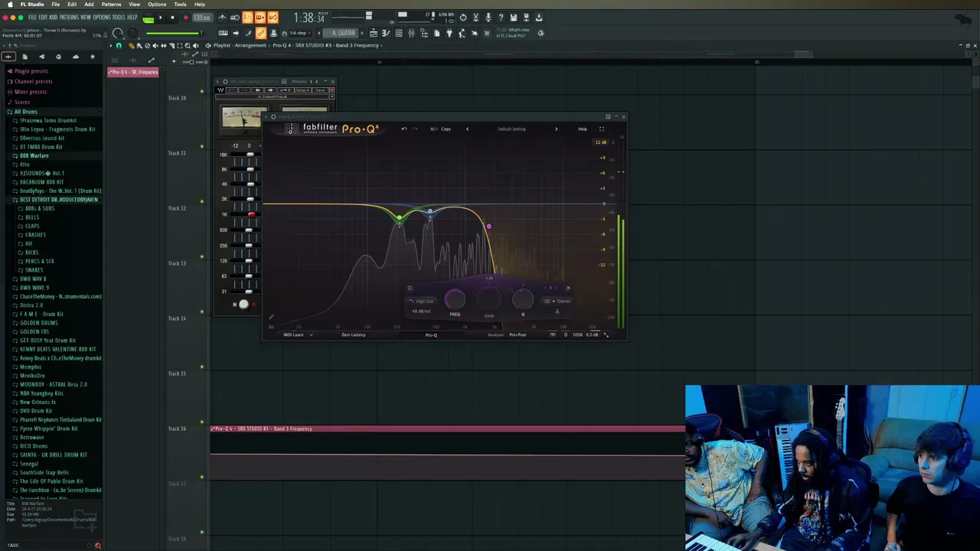Toggle the metronome icon
Screen dimensions: 980x551
(x=222, y=18)
